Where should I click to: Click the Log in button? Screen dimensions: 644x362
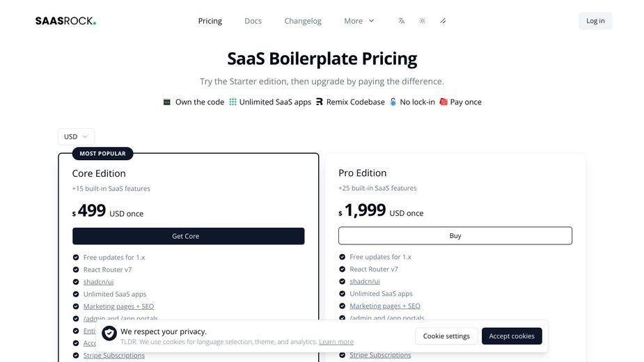[595, 21]
